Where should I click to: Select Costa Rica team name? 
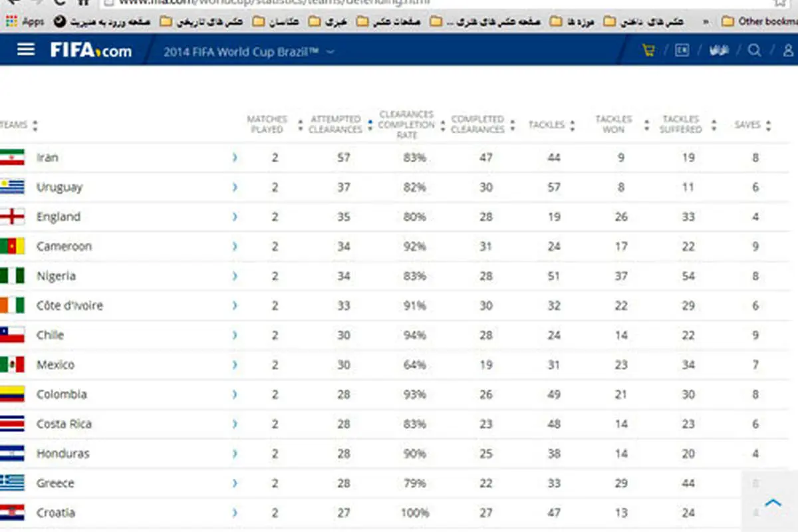(64, 424)
